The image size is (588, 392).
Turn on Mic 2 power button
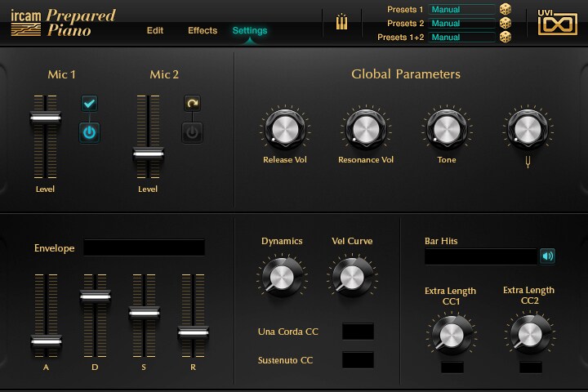pyautogui.click(x=193, y=132)
